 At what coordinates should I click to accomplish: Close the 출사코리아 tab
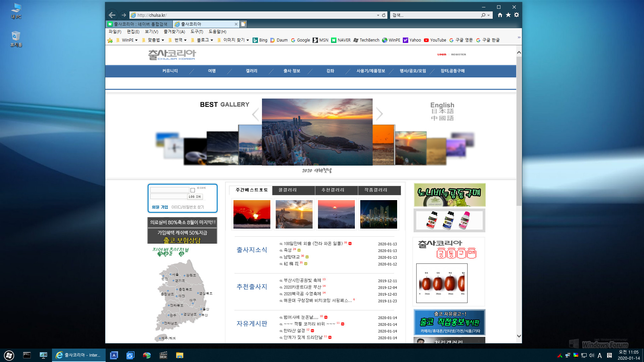[236, 24]
